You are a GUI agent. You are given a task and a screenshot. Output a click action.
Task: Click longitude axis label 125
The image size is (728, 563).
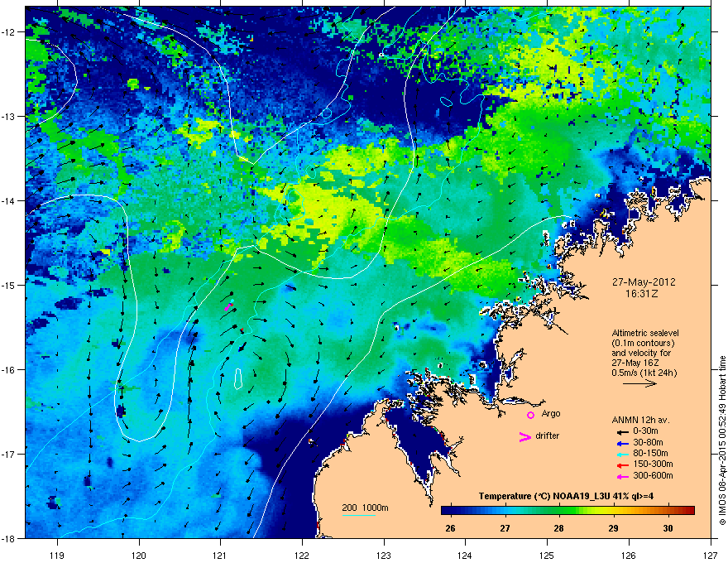[x=547, y=555]
